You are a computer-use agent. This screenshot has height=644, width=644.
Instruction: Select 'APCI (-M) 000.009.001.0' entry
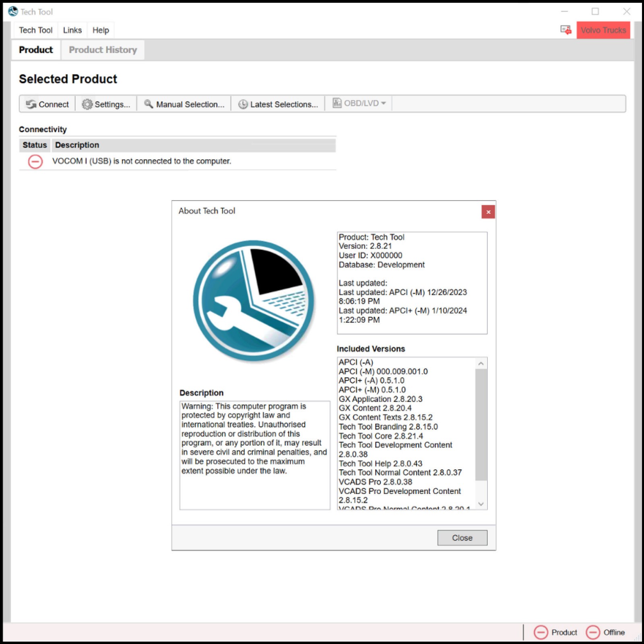pos(383,372)
